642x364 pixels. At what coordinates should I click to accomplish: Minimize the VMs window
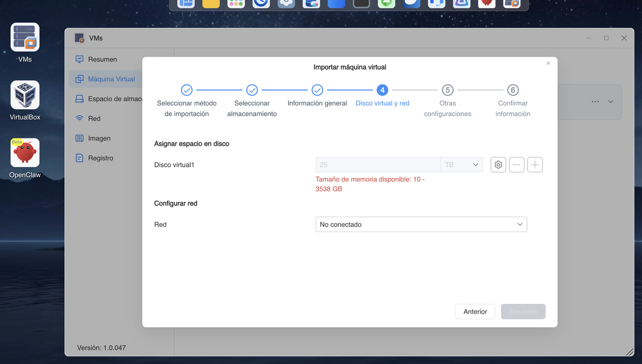point(589,38)
